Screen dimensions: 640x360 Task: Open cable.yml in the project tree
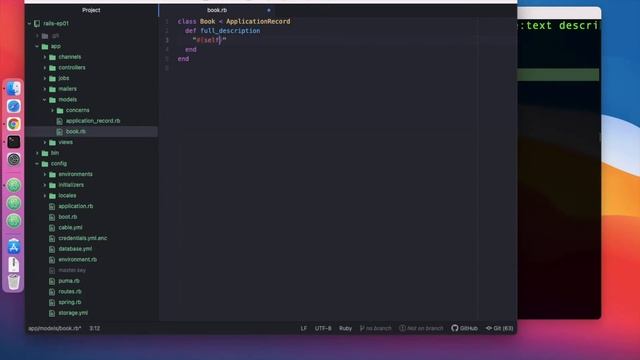[70, 228]
